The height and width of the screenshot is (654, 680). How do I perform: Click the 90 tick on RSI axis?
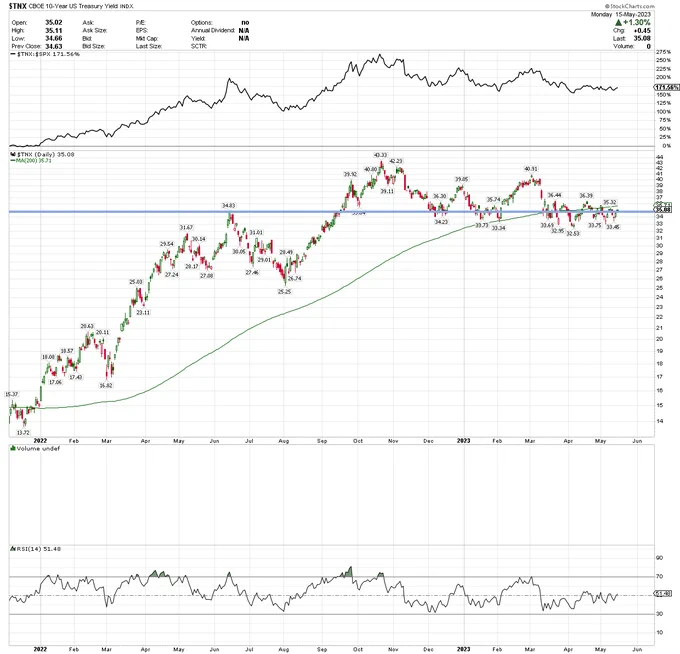[x=660, y=558]
